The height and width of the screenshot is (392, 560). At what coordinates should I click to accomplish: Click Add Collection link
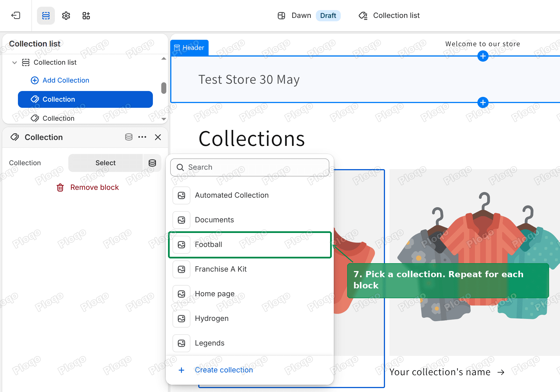click(66, 80)
